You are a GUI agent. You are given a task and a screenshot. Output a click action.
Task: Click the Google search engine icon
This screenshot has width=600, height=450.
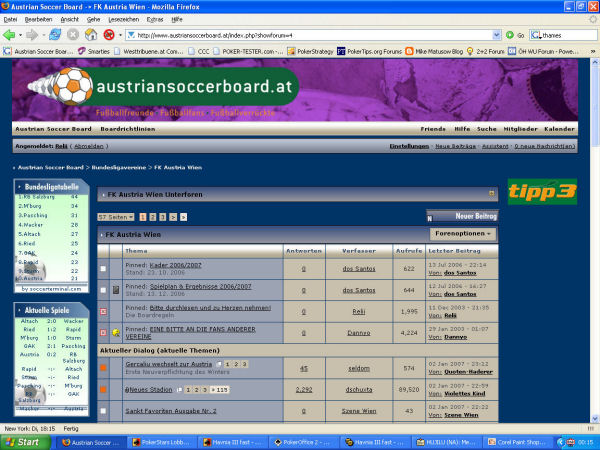pyautogui.click(x=535, y=35)
